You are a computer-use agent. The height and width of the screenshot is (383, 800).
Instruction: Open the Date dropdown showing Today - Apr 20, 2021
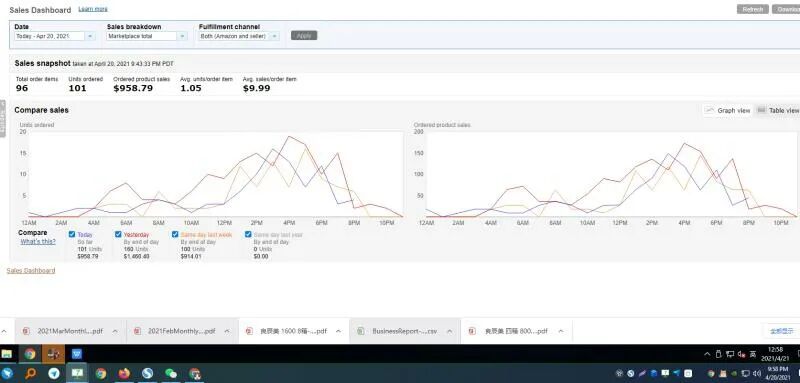(55, 36)
